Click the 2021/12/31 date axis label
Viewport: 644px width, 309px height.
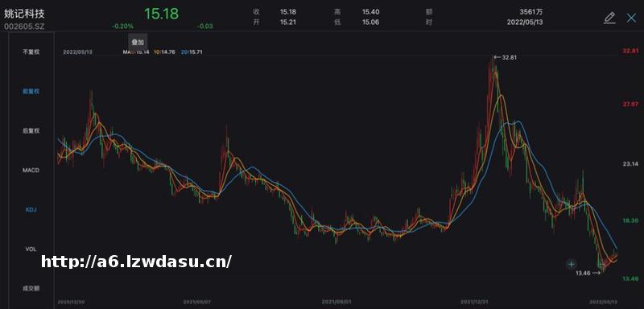pyautogui.click(x=475, y=301)
